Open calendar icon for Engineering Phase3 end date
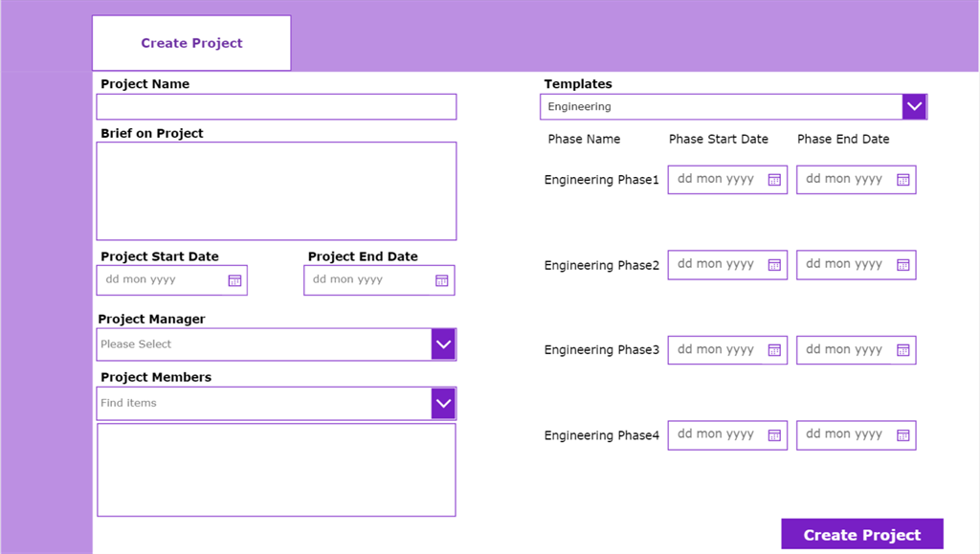Image resolution: width=980 pixels, height=554 pixels. [902, 350]
